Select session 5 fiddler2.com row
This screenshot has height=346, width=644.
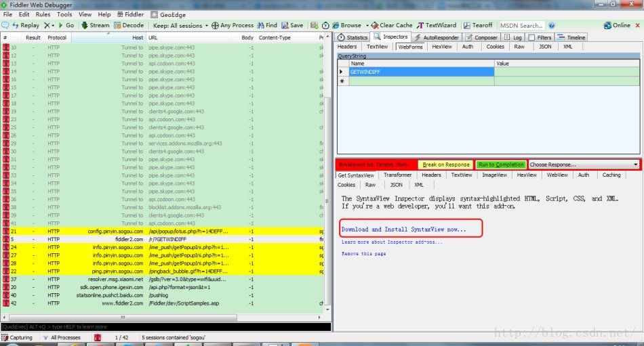pos(163,239)
